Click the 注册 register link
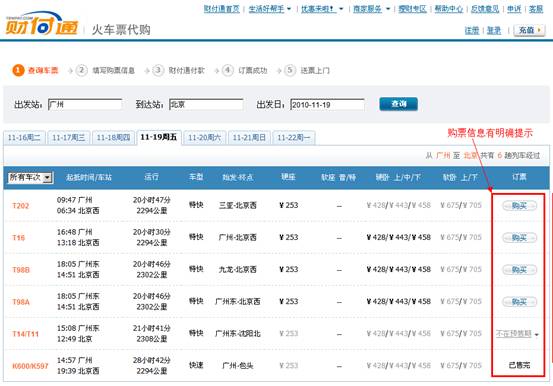The image size is (553, 386). [x=472, y=31]
